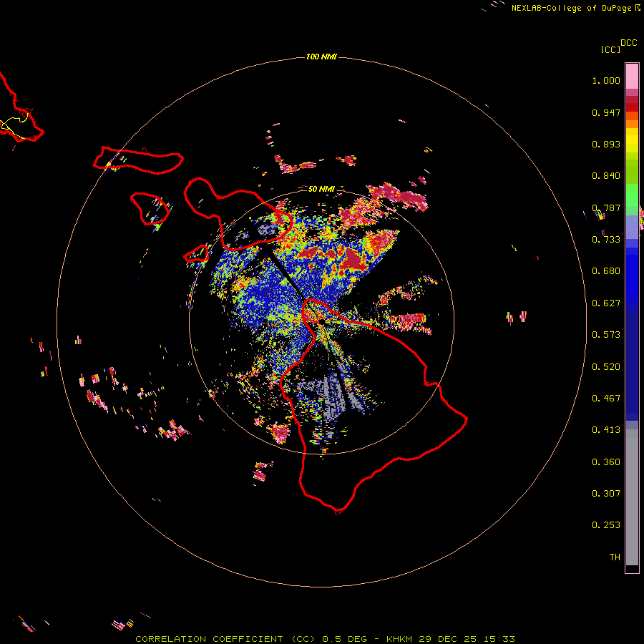Click the 0.573 legend value
Viewport: 644px width, 644px height.
click(606, 335)
